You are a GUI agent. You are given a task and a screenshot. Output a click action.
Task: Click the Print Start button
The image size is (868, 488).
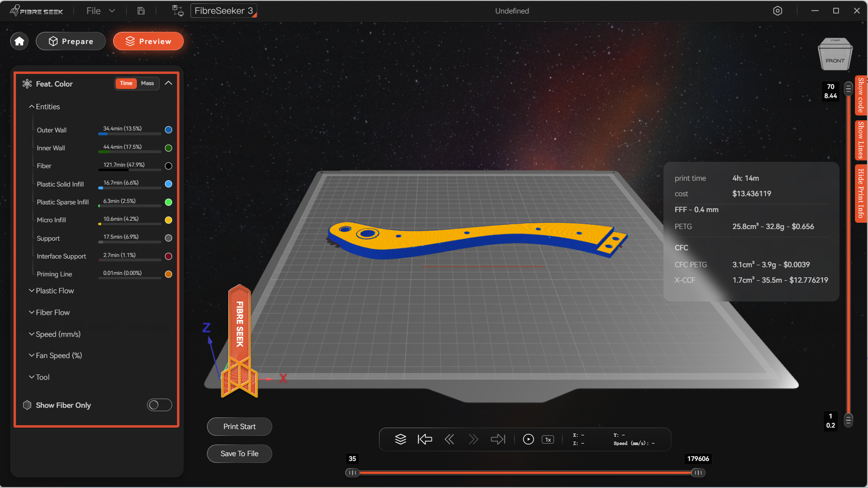(239, 427)
